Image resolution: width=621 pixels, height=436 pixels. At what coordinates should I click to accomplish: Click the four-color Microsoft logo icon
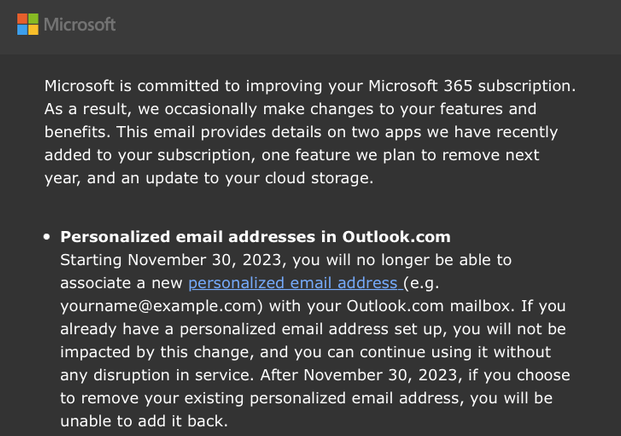28,24
